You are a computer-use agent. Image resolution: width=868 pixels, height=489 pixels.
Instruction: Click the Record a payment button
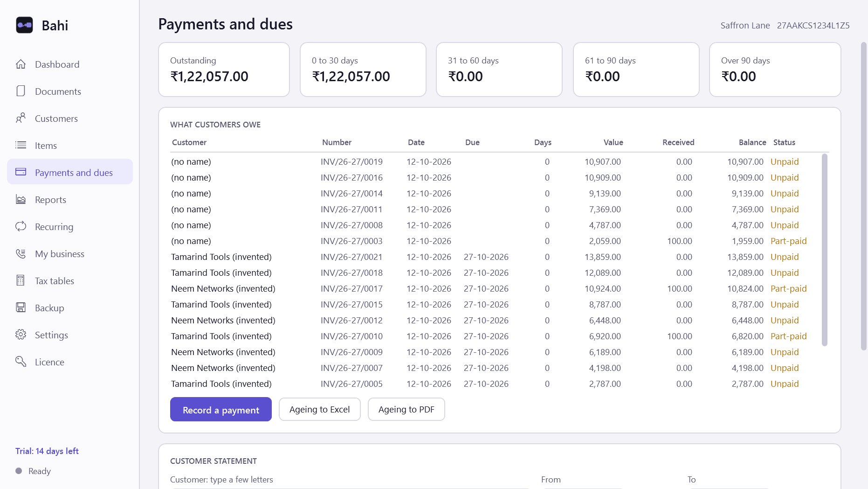pyautogui.click(x=221, y=409)
